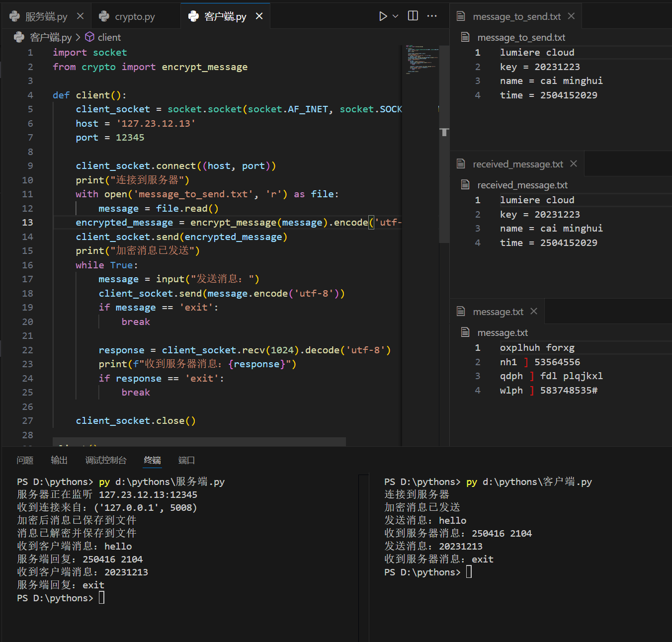Select the message_to_send.txt tab
Screen dimensions: 672x642
pos(516,16)
